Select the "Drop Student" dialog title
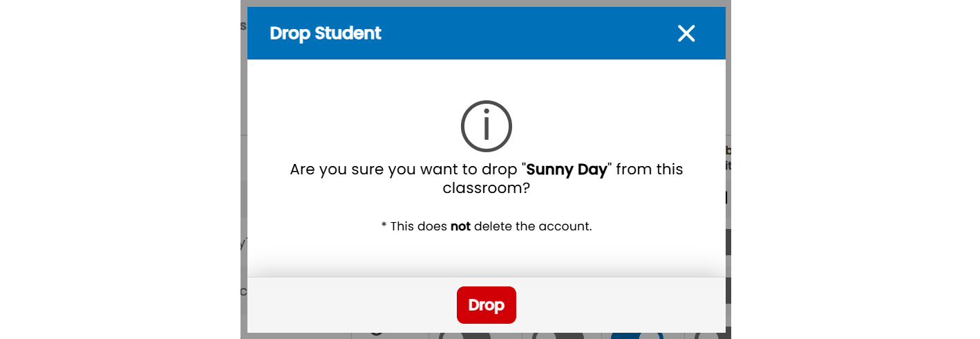 pos(326,33)
